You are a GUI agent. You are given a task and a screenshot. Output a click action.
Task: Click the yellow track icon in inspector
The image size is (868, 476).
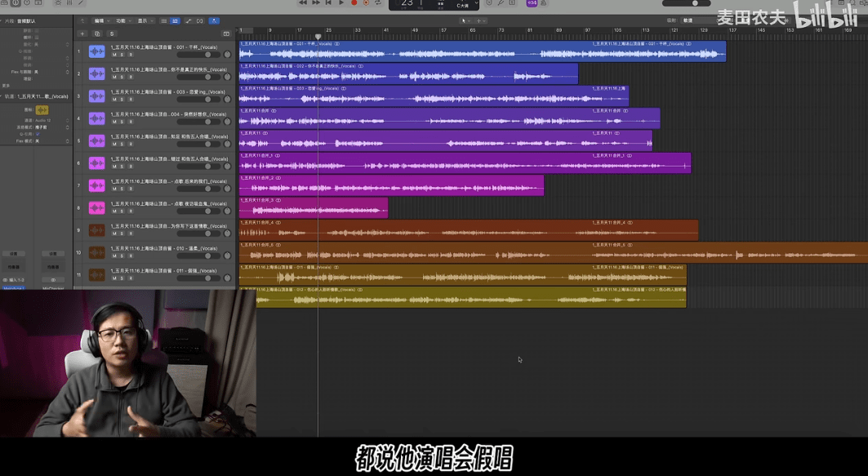click(42, 110)
